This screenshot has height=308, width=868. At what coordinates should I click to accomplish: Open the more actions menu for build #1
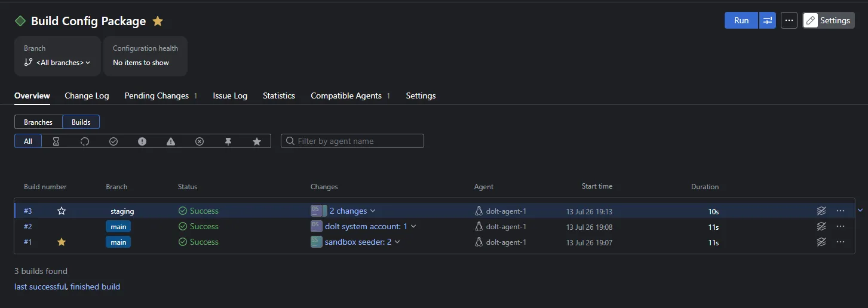[x=841, y=242]
